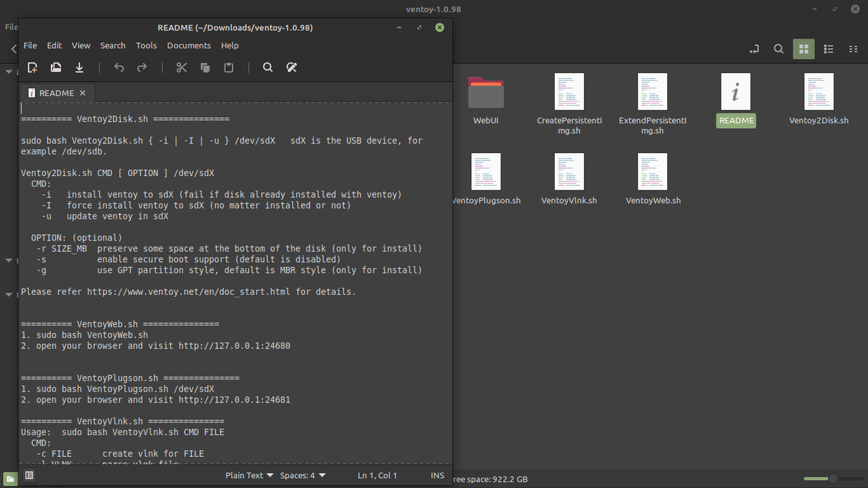Switch file manager to icon view
The width and height of the screenshot is (868, 488).
coord(804,49)
